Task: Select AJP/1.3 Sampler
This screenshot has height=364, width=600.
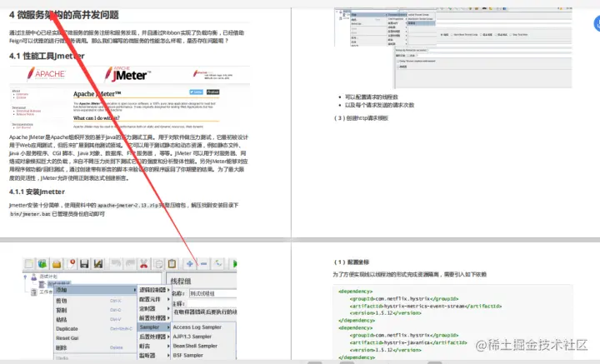Action: 203,337
